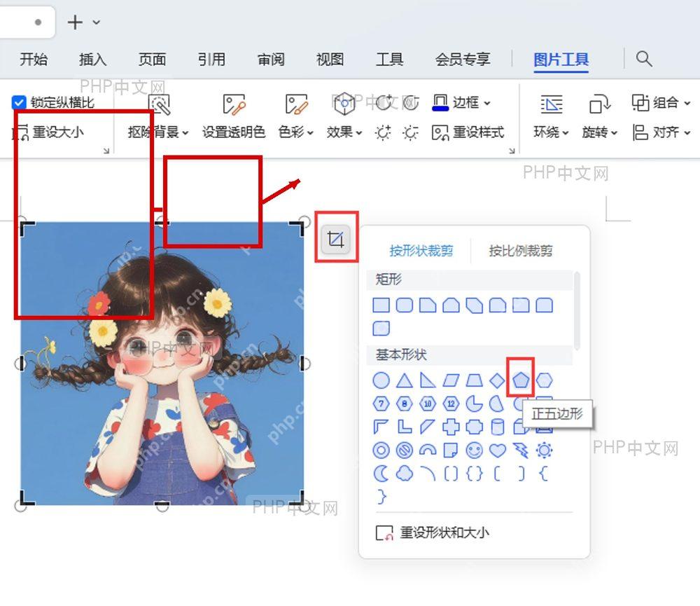Image resolution: width=700 pixels, height=606 pixels.
Task: Select the sun crop shape
Action: 544,450
